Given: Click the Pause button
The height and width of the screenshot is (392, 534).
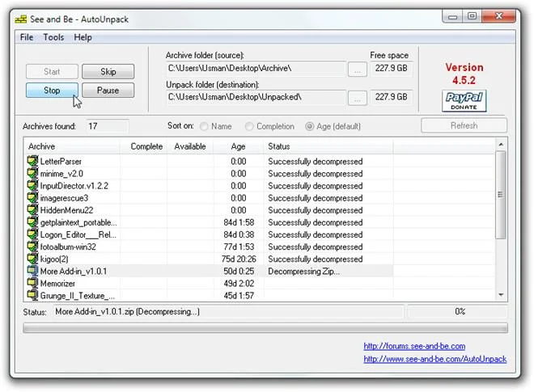Looking at the screenshot, I should click(108, 91).
